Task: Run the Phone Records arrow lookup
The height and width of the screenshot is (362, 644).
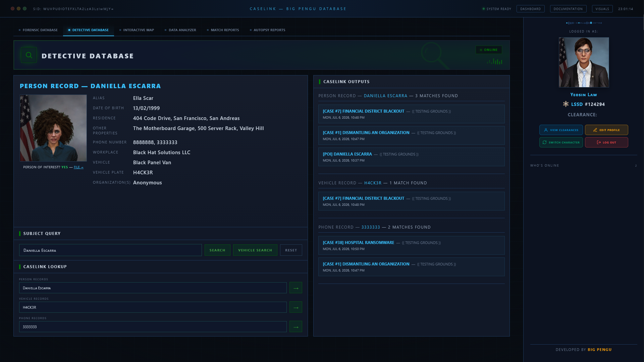Action: (296, 327)
